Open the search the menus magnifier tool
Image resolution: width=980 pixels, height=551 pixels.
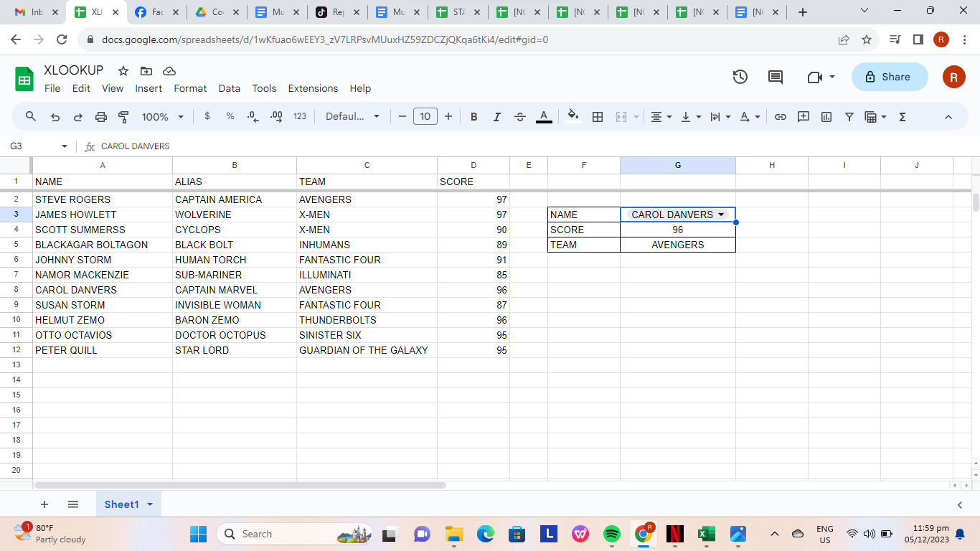[x=31, y=116]
